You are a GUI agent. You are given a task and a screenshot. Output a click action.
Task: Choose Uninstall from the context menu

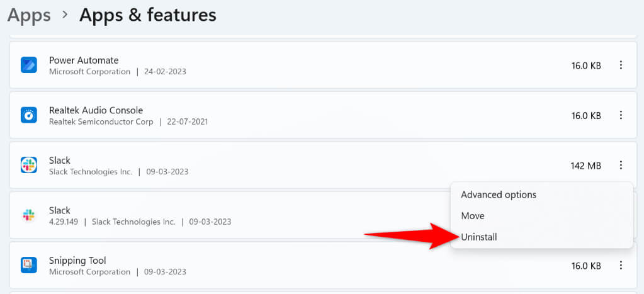478,237
